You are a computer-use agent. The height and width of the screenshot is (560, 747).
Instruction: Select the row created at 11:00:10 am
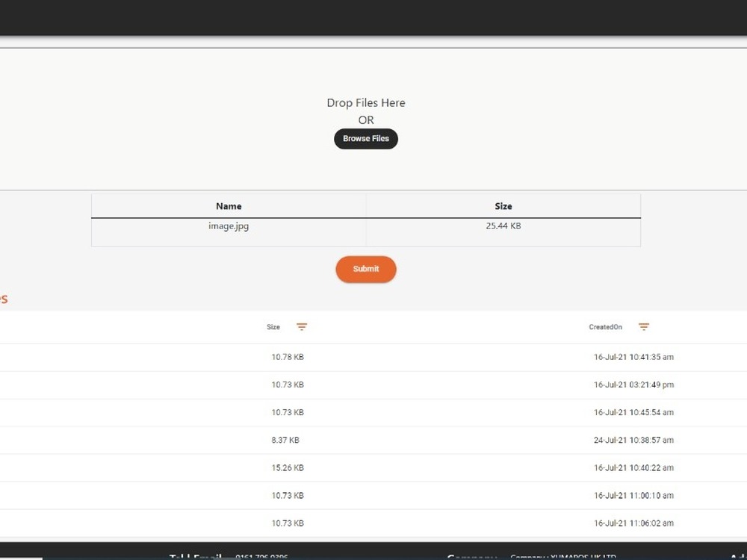(x=633, y=496)
